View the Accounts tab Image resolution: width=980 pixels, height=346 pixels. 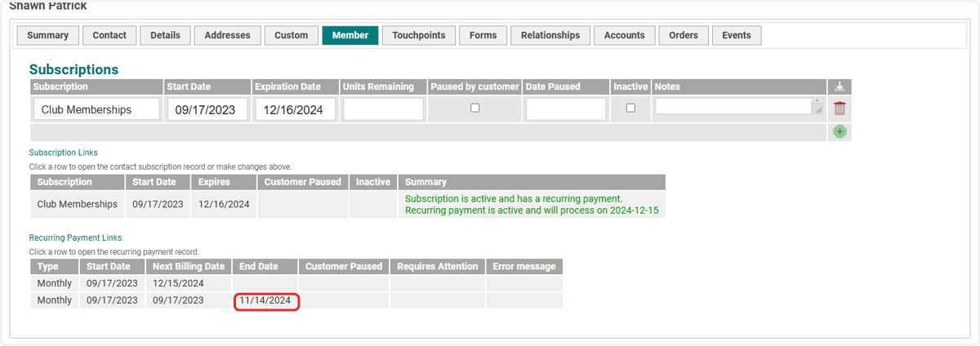tap(624, 35)
